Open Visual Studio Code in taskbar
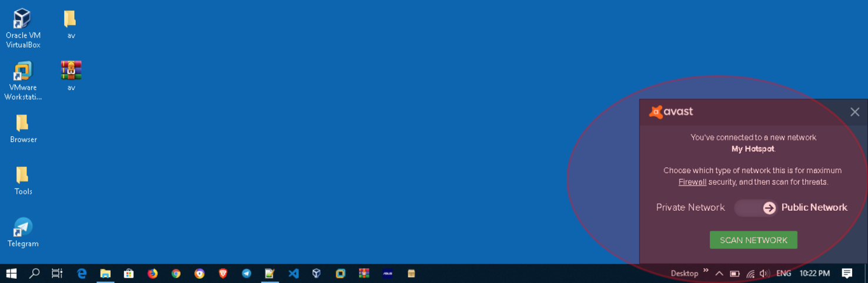Screen dimensions: 868x283 (x=293, y=274)
